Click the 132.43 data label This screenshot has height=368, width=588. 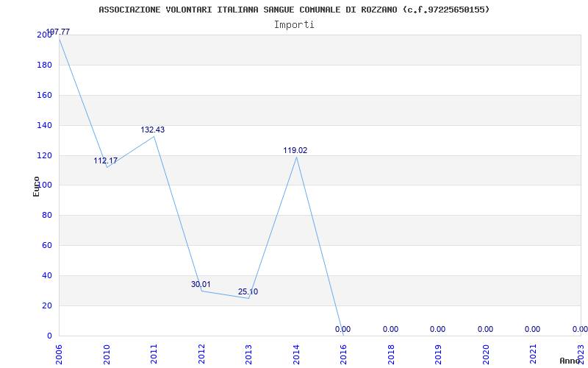click(153, 130)
